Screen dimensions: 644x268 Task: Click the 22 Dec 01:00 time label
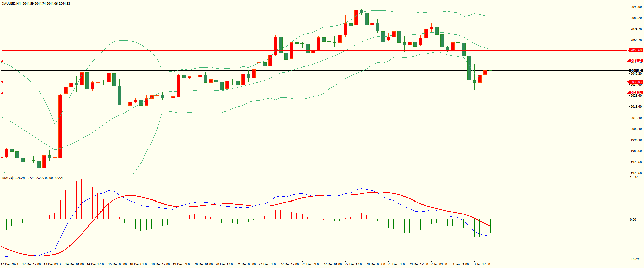click(268, 264)
